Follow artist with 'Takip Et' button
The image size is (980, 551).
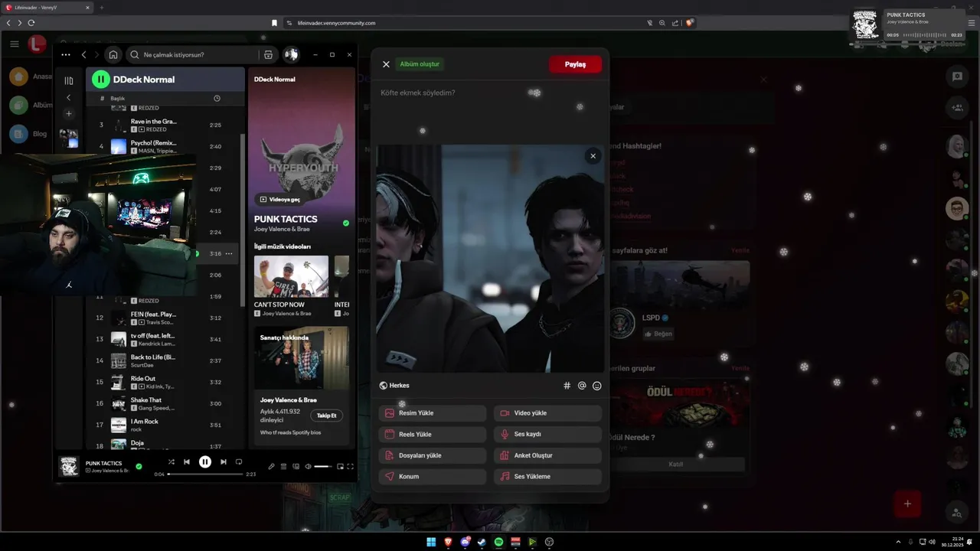coord(327,416)
